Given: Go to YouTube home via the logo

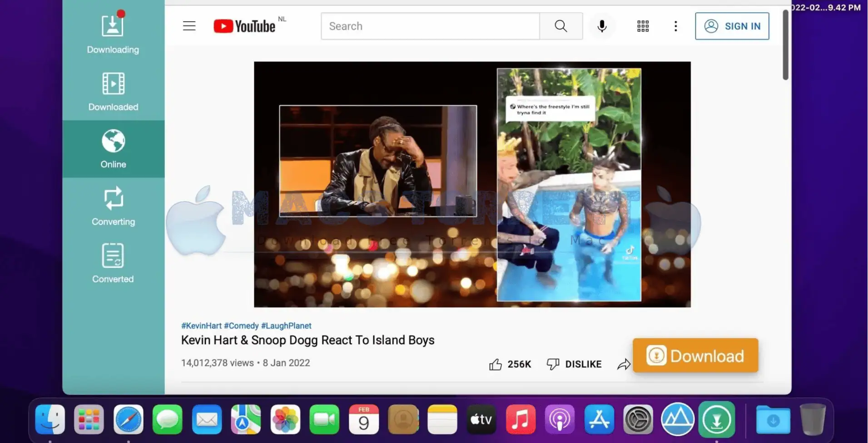Looking at the screenshot, I should pos(245,26).
